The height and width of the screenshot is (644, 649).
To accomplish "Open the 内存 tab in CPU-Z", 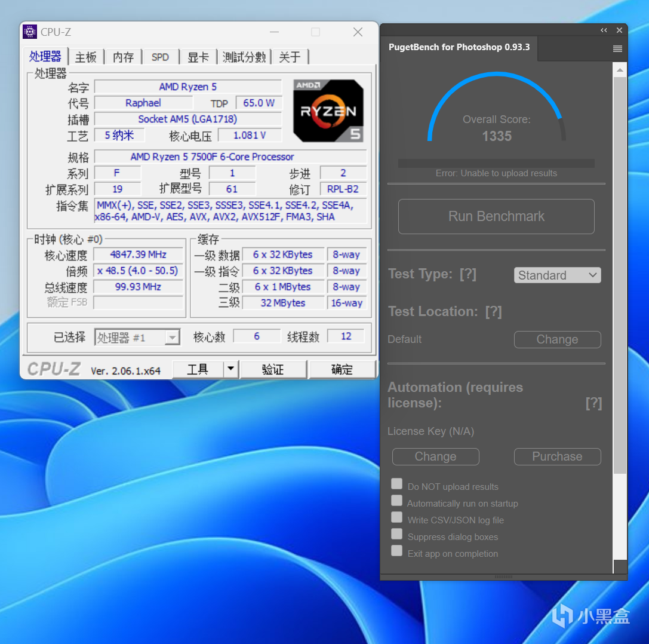I will point(124,57).
